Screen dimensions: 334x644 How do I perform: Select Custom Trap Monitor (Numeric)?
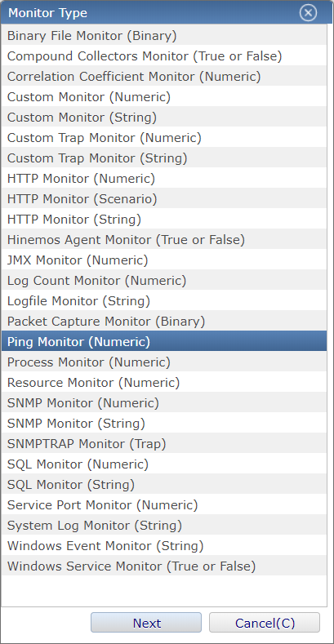(164, 138)
